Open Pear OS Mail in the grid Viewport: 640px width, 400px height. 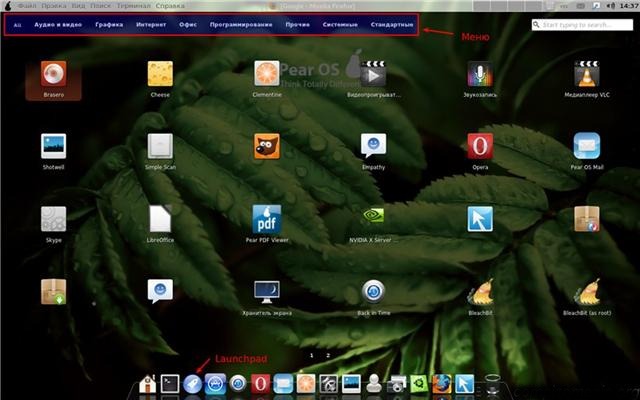coord(587,146)
